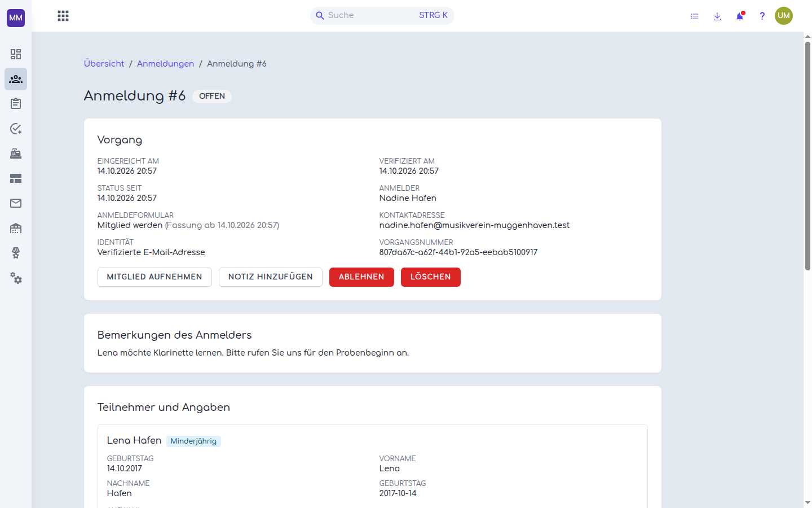Click the Vorgangsnummer value 807da67c-a62f-44b1-92a5-eebab5100917

tap(458, 252)
